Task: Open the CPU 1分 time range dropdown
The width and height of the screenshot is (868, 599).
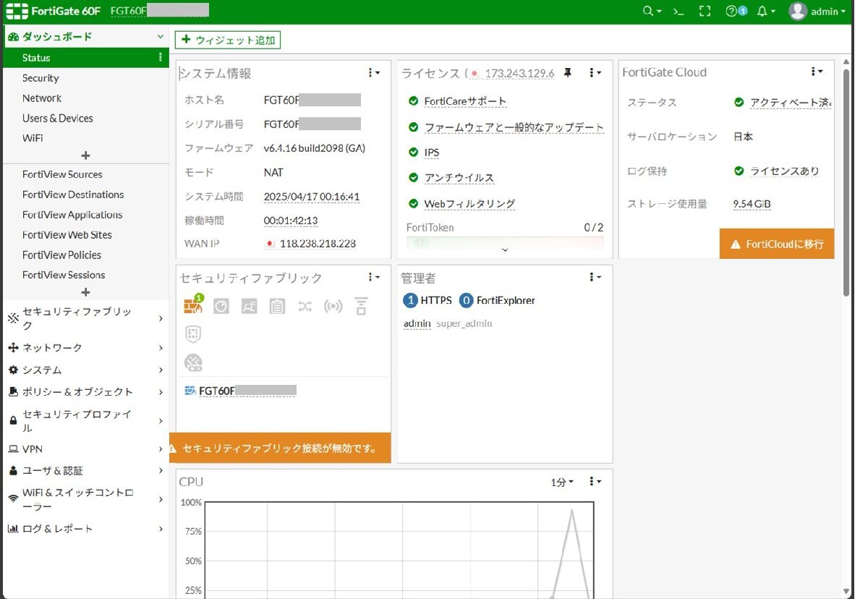Action: (561, 482)
